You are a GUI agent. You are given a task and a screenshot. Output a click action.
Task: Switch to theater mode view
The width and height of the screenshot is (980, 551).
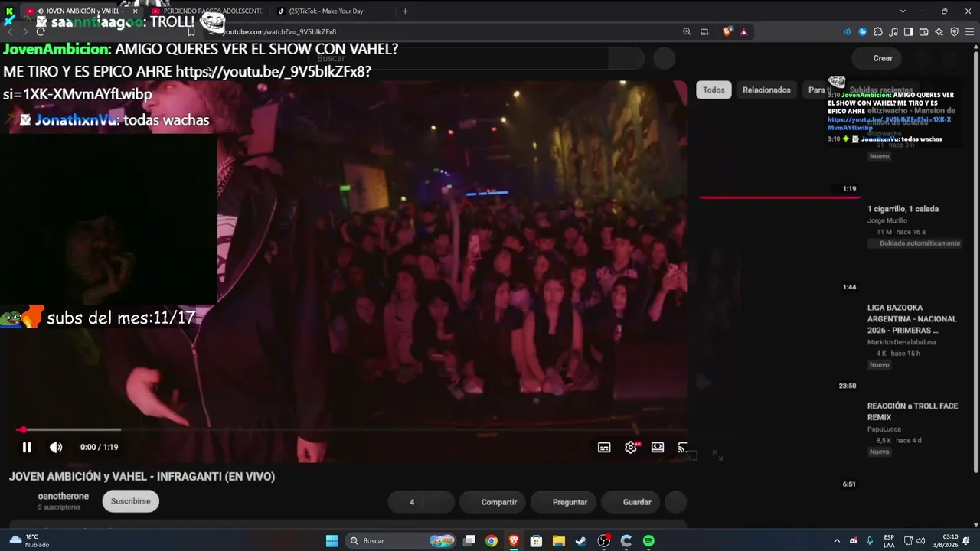pos(658,448)
